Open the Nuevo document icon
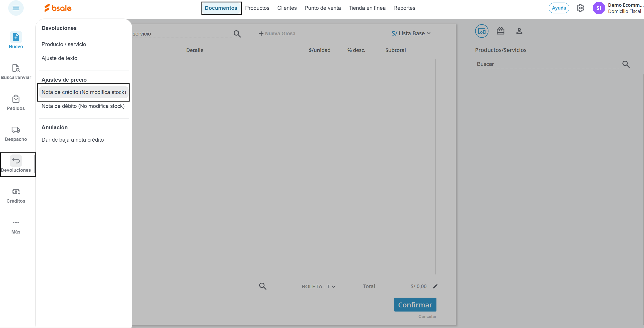Image resolution: width=644 pixels, height=328 pixels. pyautogui.click(x=16, y=38)
